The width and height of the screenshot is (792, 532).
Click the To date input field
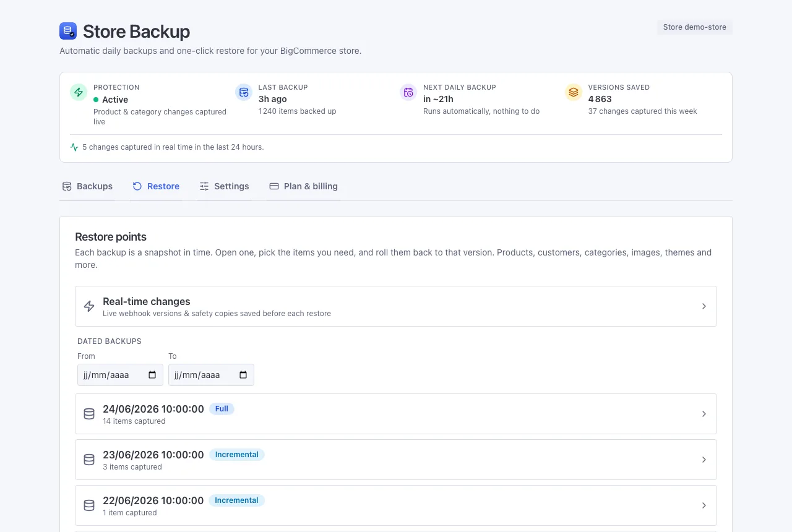(211, 375)
